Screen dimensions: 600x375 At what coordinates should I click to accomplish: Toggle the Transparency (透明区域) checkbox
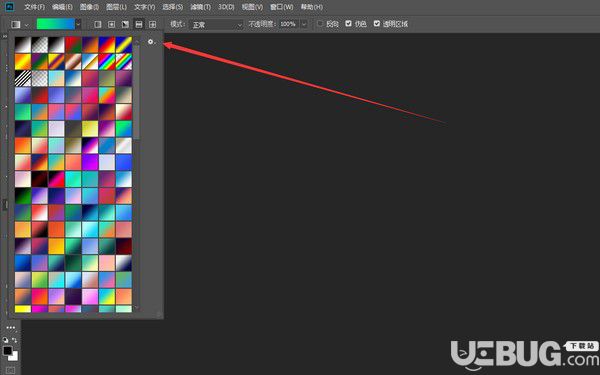click(x=377, y=24)
